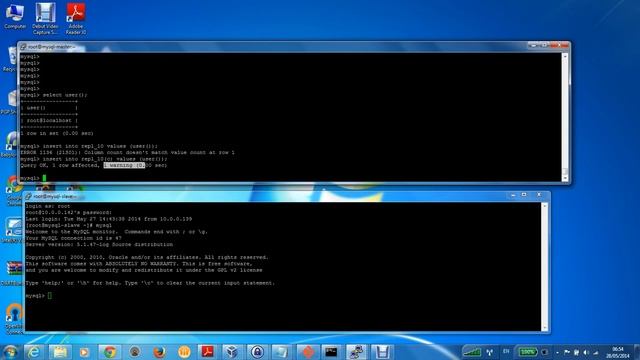Click the 'root@localhost' result row
Screen dimensions: 640x360
[49, 120]
